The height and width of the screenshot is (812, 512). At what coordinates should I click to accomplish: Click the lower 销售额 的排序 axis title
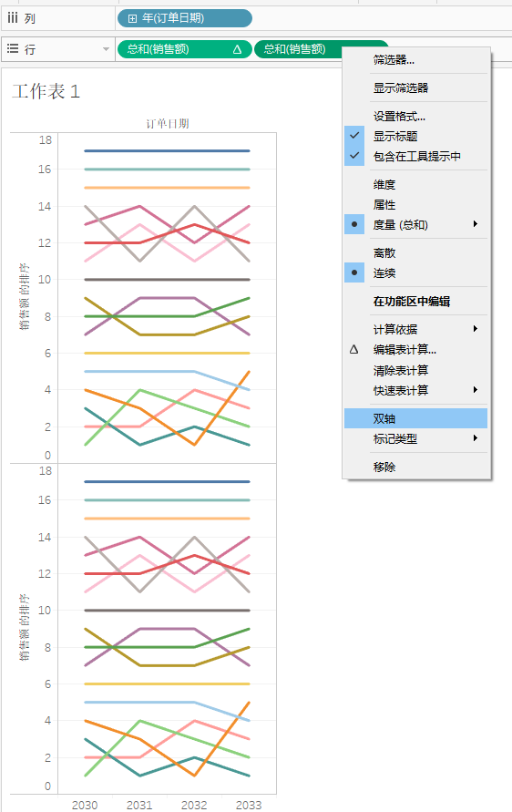25,627
